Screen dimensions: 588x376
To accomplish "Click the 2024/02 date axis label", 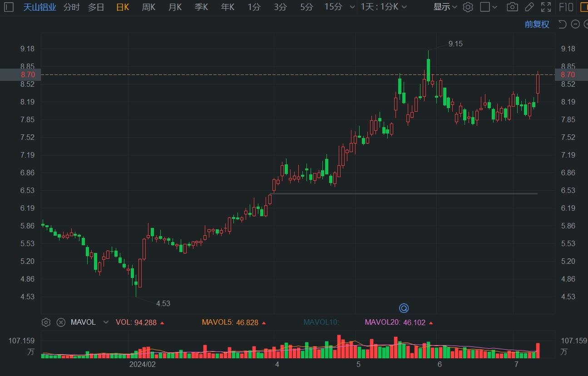I will 142,364.
